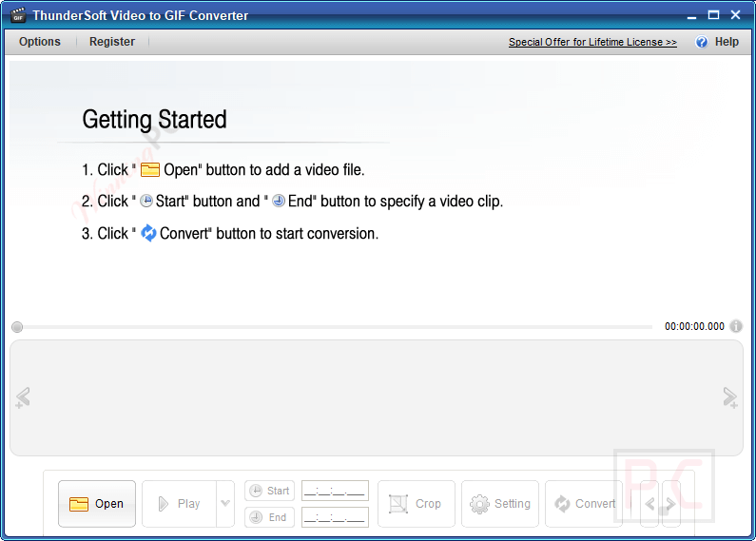Click next frame arrow in preview strip

[730, 397]
